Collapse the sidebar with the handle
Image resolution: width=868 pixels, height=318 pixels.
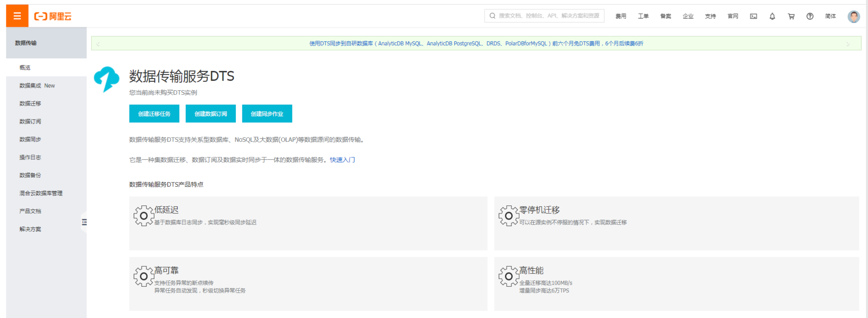84,222
